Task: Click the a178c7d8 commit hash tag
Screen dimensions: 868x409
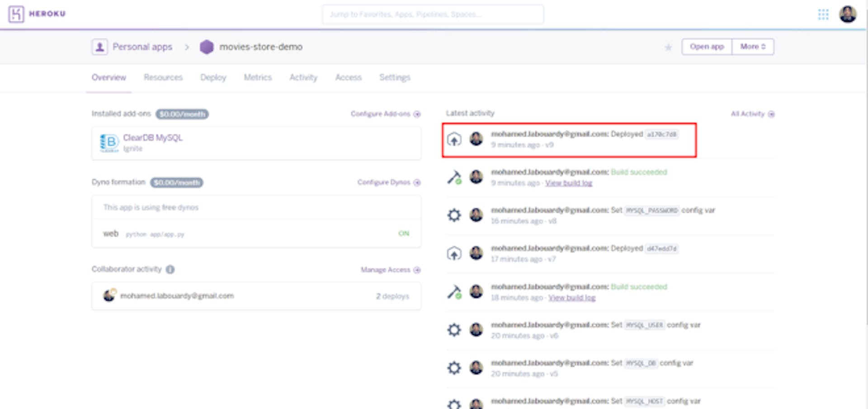Action: point(661,135)
